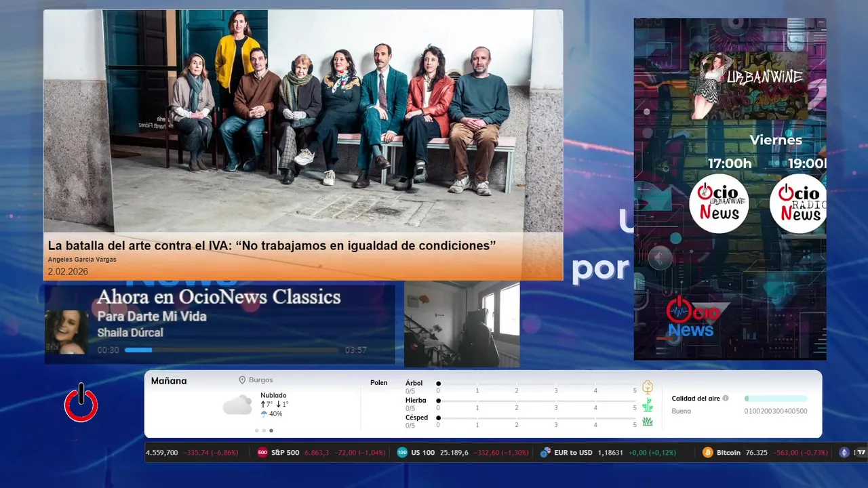Click Bitcoin price 76.325
The image size is (868, 488).
[757, 453]
